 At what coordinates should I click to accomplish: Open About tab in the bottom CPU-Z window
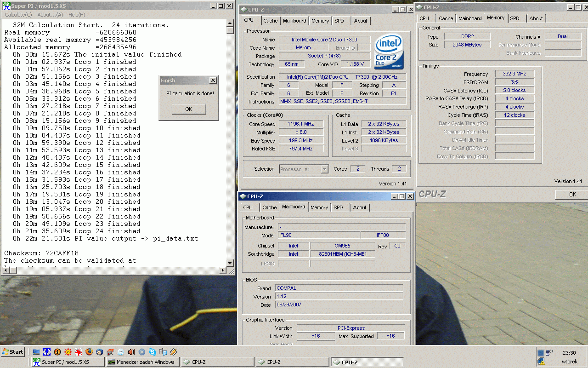pyautogui.click(x=360, y=207)
